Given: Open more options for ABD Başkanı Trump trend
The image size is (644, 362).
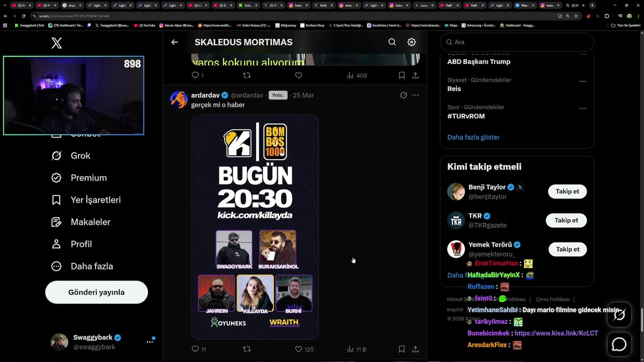Looking at the screenshot, I should pos(582,54).
